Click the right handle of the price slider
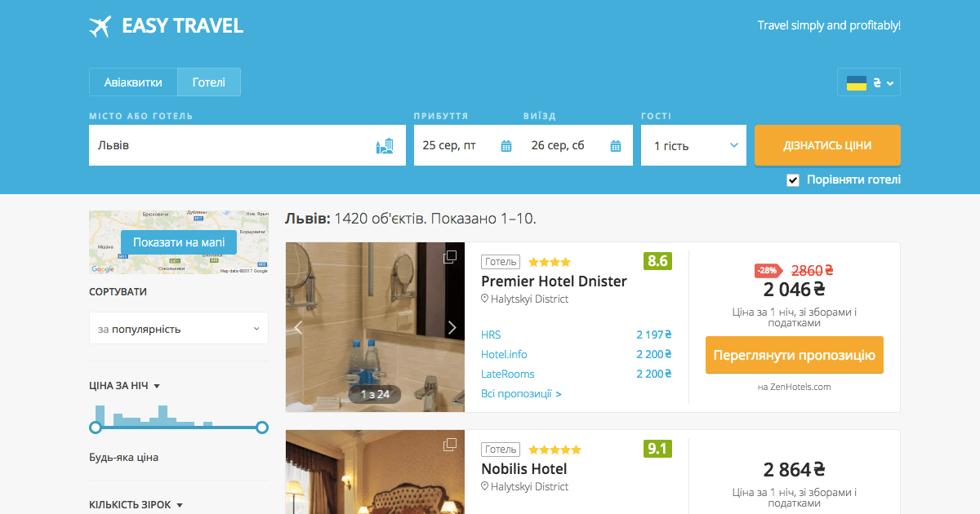Image resolution: width=980 pixels, height=514 pixels. point(262,427)
